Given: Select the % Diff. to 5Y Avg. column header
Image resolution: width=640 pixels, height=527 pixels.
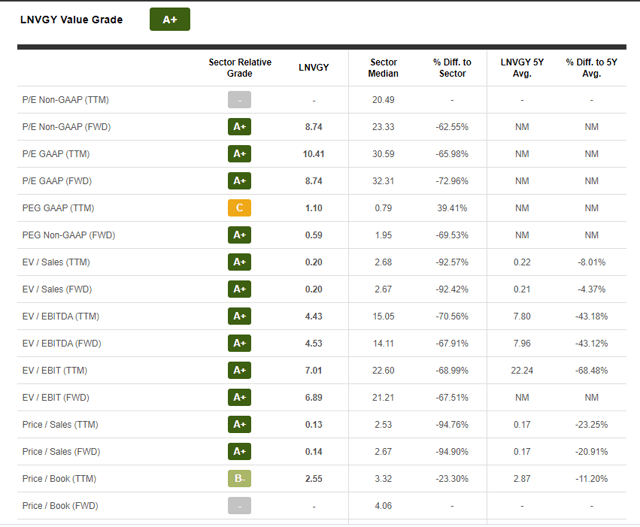Looking at the screenshot, I should [591, 67].
